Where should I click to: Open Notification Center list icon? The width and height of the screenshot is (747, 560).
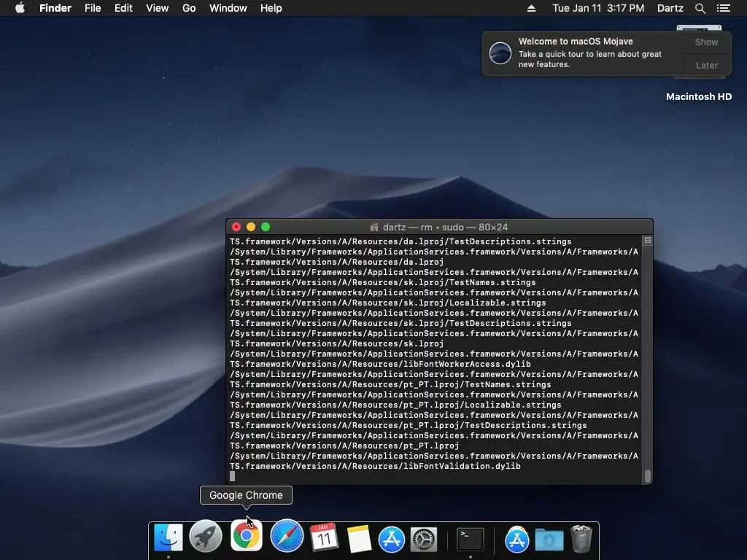[x=724, y=8]
